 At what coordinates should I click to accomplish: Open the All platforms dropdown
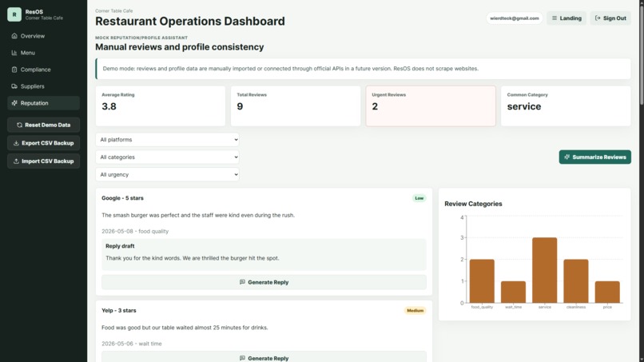tap(167, 140)
